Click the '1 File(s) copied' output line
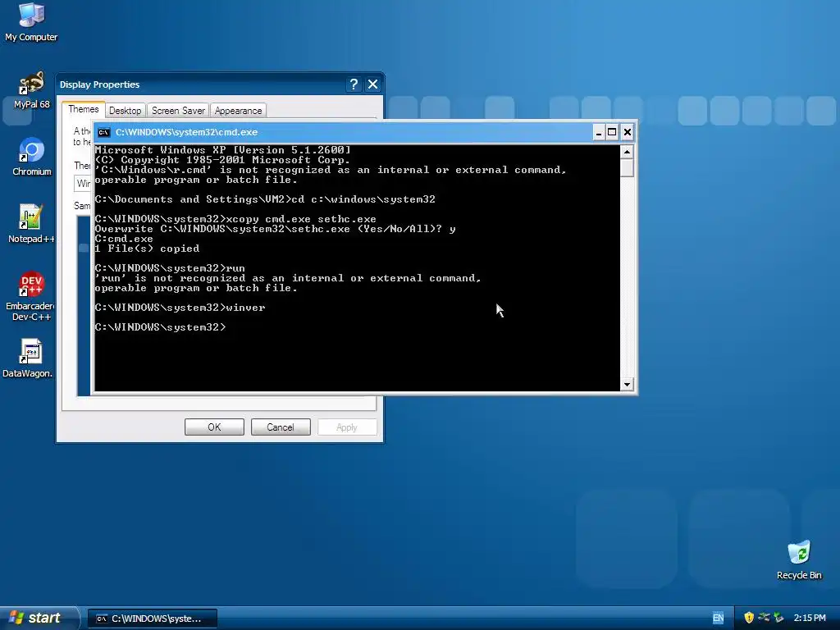Screen dimensions: 840x630 148,249
